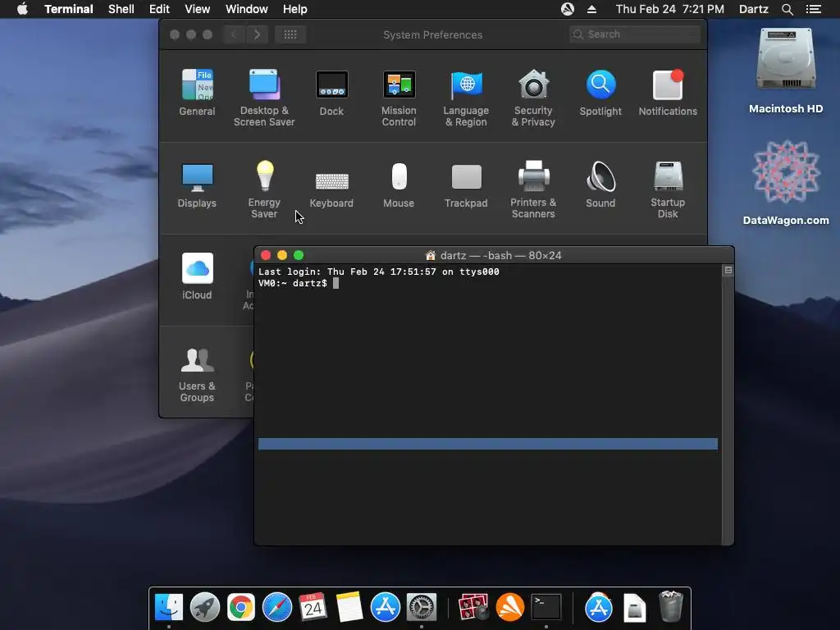Maximize the Terminal window

[299, 256]
